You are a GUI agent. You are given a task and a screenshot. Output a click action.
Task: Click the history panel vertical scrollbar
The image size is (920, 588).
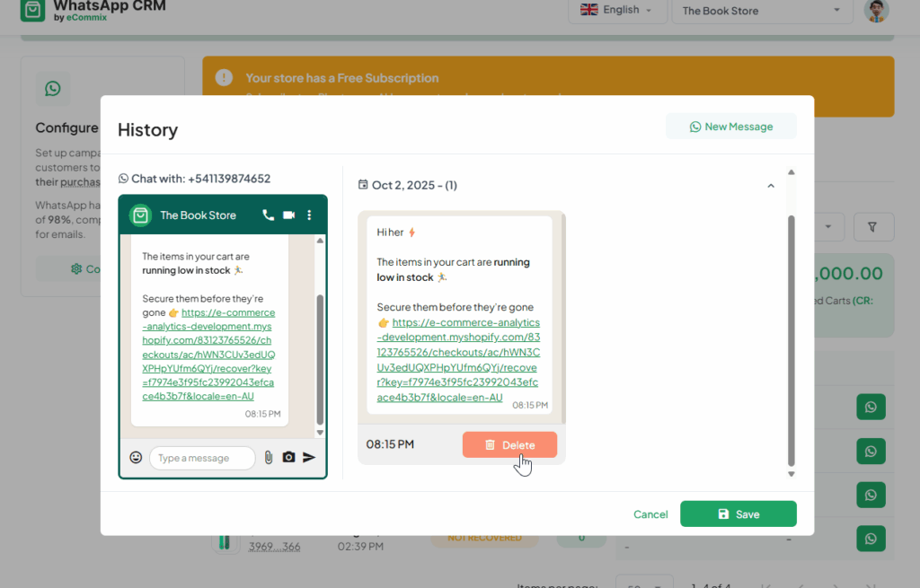coord(792,339)
